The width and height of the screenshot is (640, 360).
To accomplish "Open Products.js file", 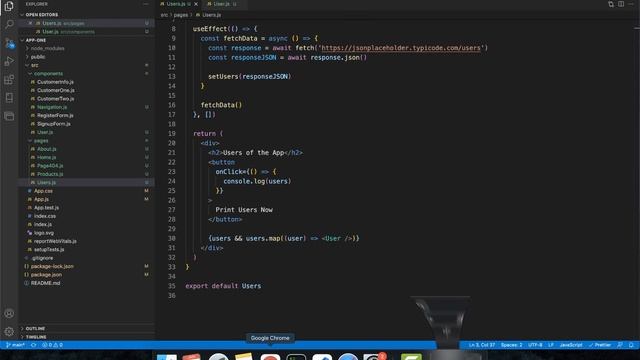I will 50,174.
